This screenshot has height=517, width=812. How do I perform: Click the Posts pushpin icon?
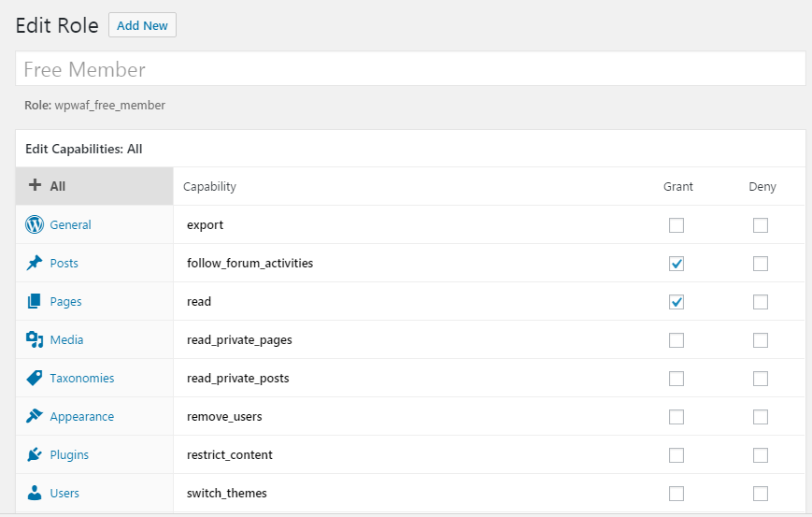coord(35,263)
